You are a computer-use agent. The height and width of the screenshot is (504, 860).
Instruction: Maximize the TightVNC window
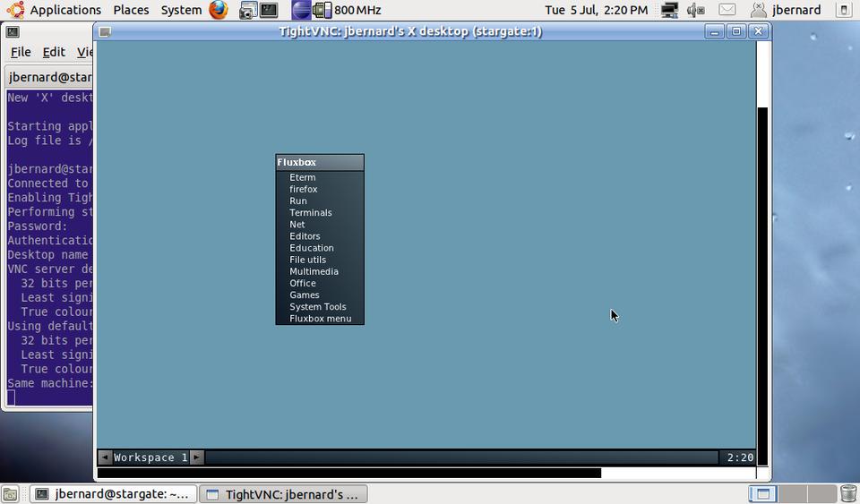(x=736, y=31)
